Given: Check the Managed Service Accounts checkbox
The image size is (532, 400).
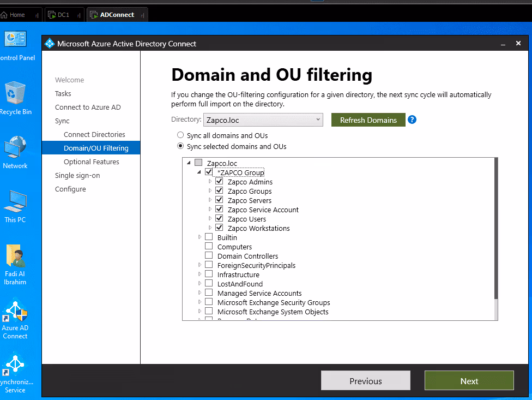Looking at the screenshot, I should [209, 292].
